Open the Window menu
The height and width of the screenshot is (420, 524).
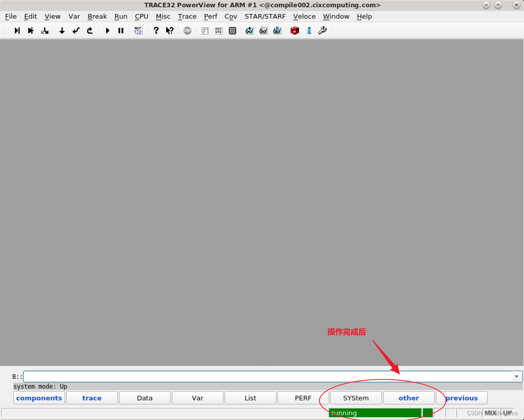click(x=336, y=16)
